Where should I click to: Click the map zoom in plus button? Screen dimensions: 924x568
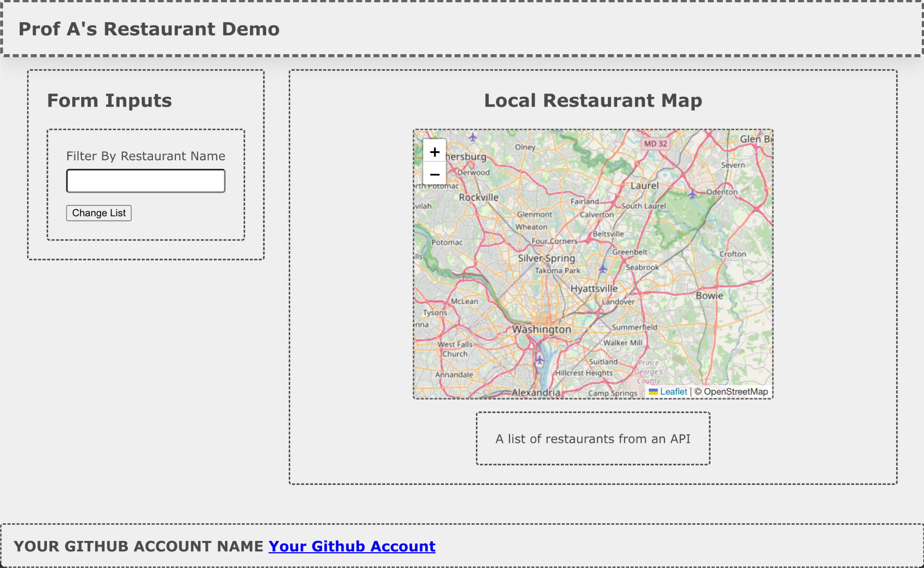(x=434, y=152)
